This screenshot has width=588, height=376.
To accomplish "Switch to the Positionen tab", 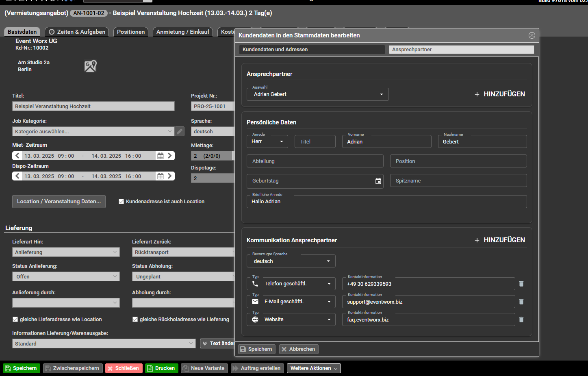I will tap(131, 32).
